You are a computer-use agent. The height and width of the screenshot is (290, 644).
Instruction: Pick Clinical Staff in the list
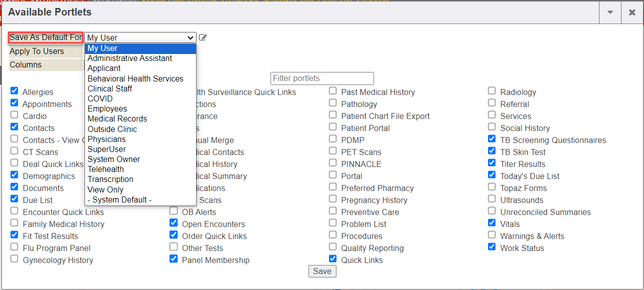coord(109,88)
